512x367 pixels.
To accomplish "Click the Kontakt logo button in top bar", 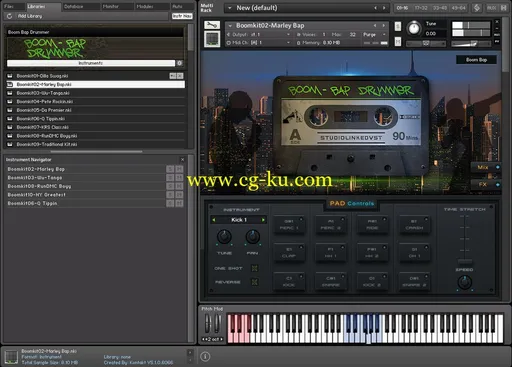I will coord(477,8).
